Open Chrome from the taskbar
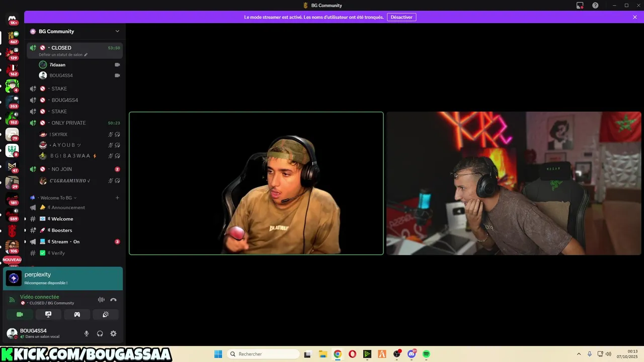The height and width of the screenshot is (362, 644). (x=338, y=354)
